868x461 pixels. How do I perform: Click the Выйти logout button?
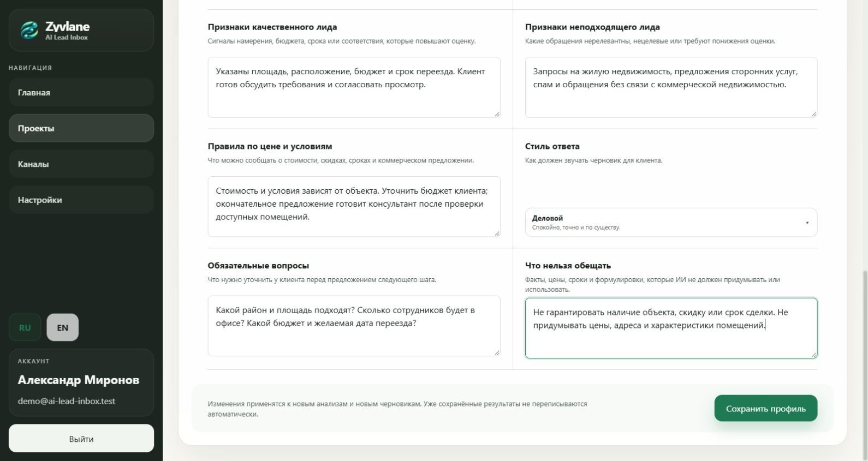81,439
